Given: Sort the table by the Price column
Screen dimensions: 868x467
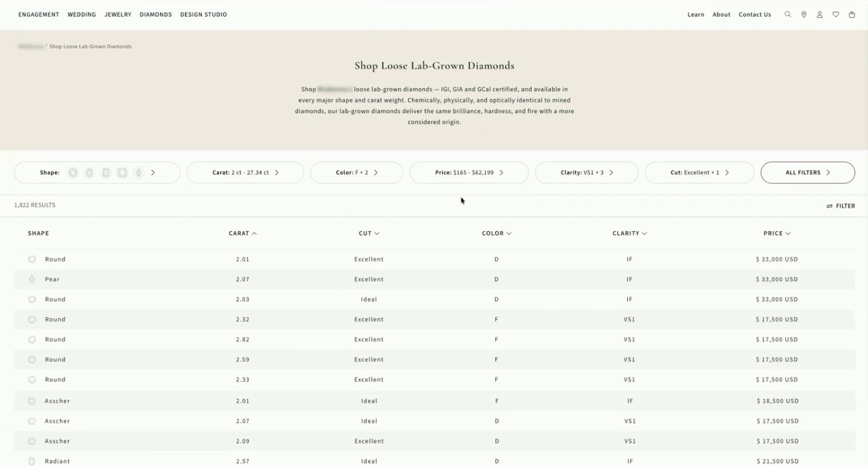Looking at the screenshot, I should [777, 233].
